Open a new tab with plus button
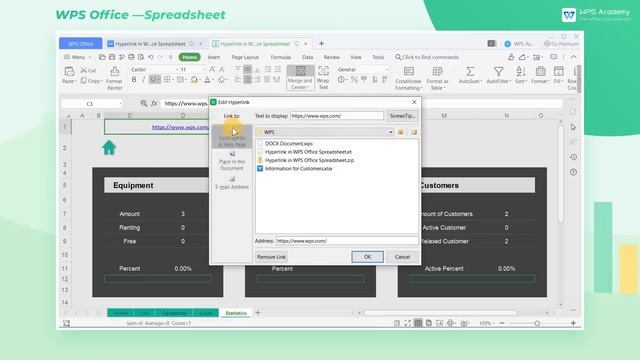Image resolution: width=640 pixels, height=360 pixels. (x=321, y=43)
